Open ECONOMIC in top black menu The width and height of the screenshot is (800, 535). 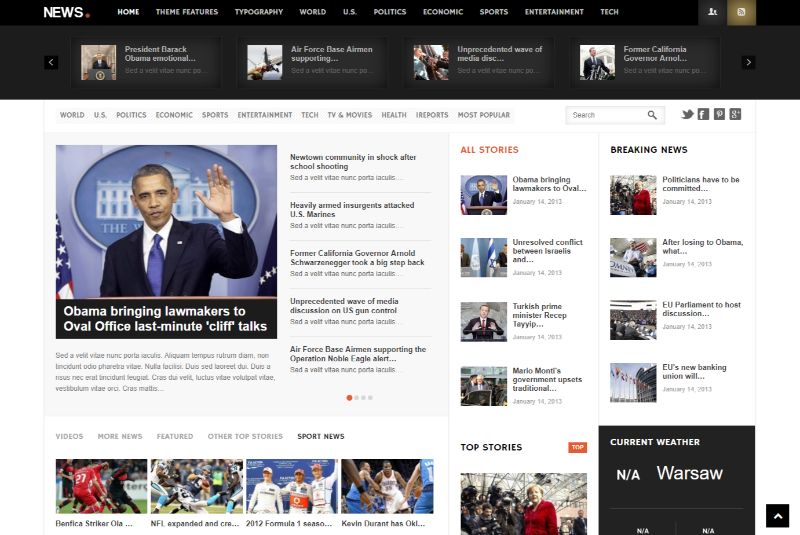coord(443,12)
